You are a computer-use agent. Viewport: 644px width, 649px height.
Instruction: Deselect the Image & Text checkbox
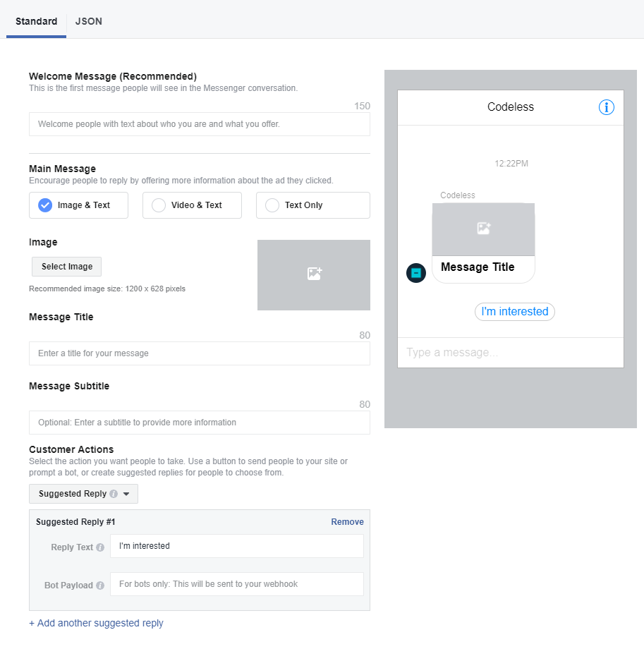click(x=44, y=205)
